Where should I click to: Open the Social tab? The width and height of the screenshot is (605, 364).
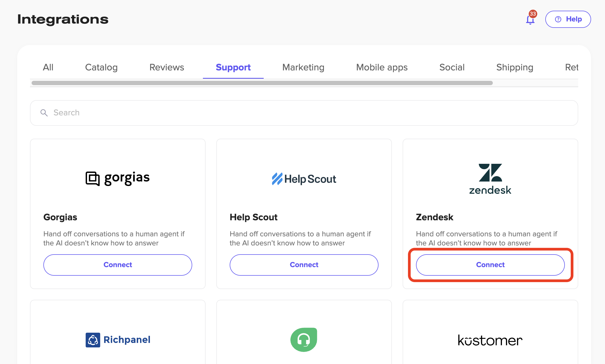(452, 67)
